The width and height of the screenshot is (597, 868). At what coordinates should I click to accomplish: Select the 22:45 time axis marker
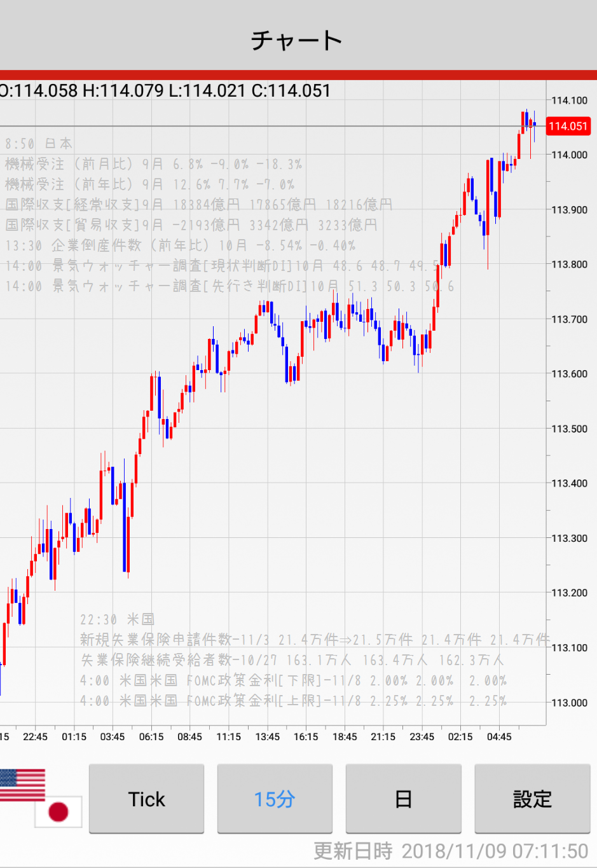(x=35, y=736)
